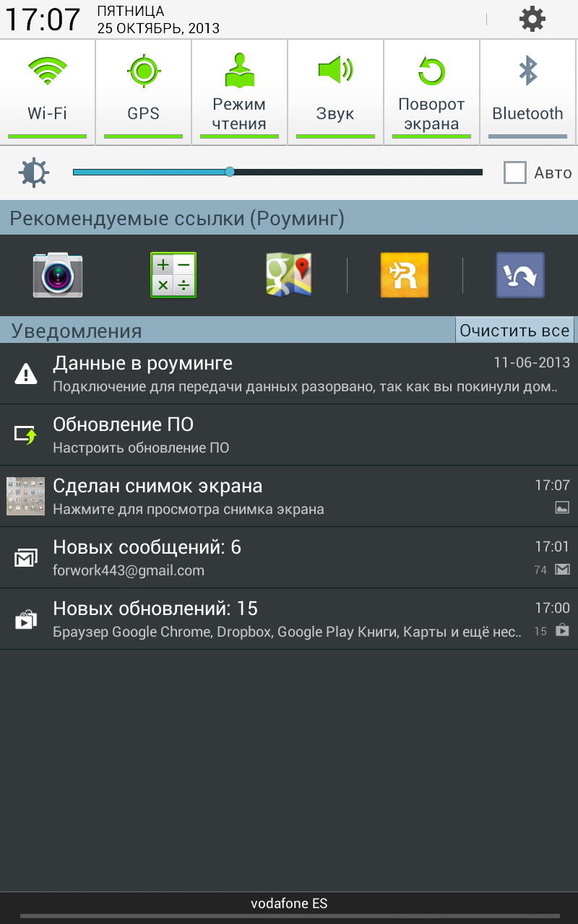The width and height of the screenshot is (578, 924).
Task: Tap the roaming data warning triangle icon
Action: point(26,373)
